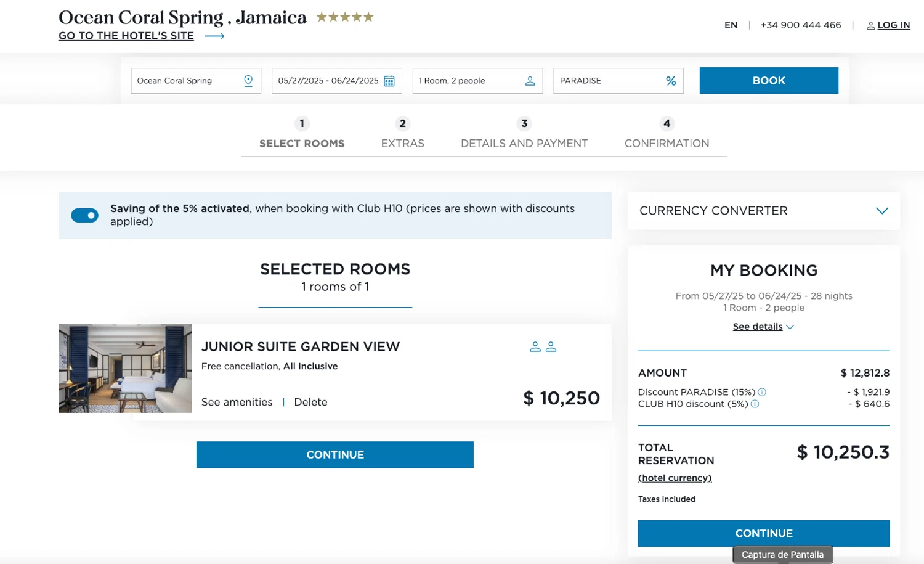Expand See details in My Booking
Image resolution: width=924 pixels, height=564 pixels.
pos(763,327)
